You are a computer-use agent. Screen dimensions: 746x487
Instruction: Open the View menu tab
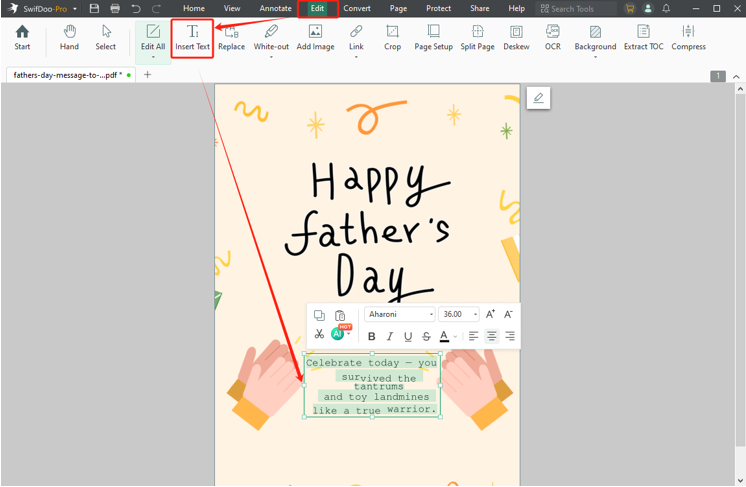[x=232, y=9]
